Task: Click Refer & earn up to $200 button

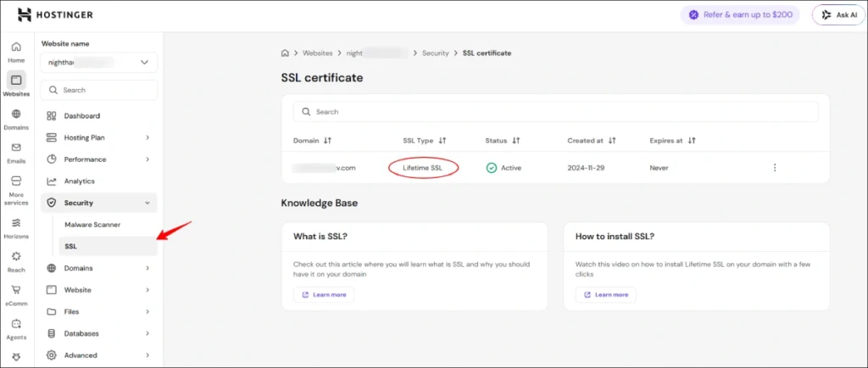Action: click(x=740, y=15)
